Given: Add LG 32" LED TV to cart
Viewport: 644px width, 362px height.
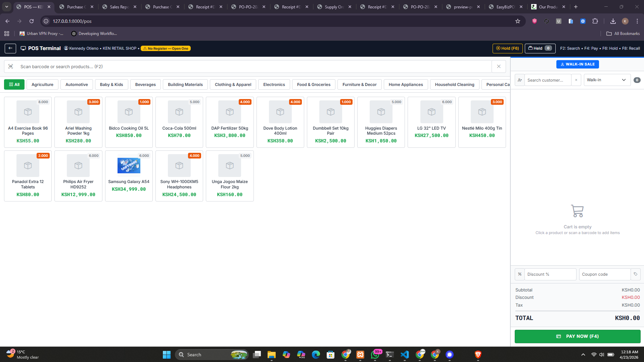Looking at the screenshot, I should click(431, 122).
